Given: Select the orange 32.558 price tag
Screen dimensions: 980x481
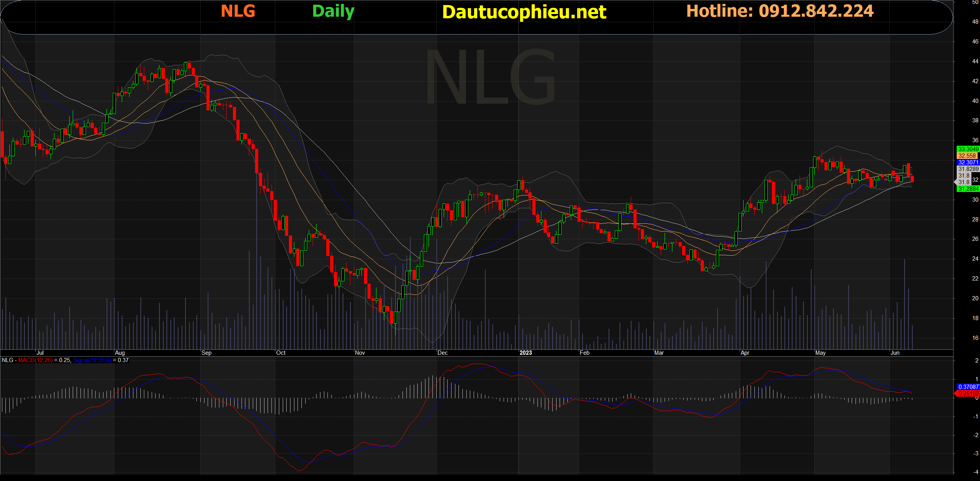Looking at the screenshot, I should [x=967, y=156].
